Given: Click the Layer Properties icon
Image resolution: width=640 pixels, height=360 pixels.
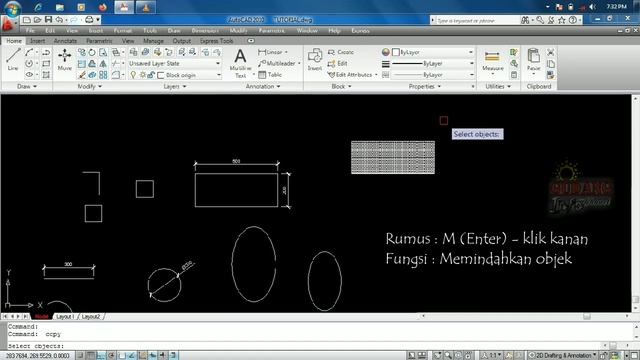Looking at the screenshot, I should tap(133, 52).
